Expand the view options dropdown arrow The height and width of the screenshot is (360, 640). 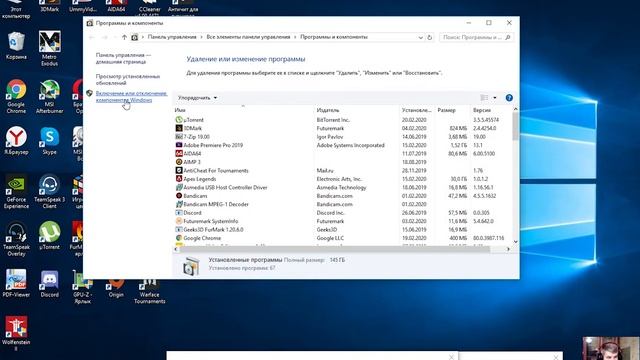(495, 98)
